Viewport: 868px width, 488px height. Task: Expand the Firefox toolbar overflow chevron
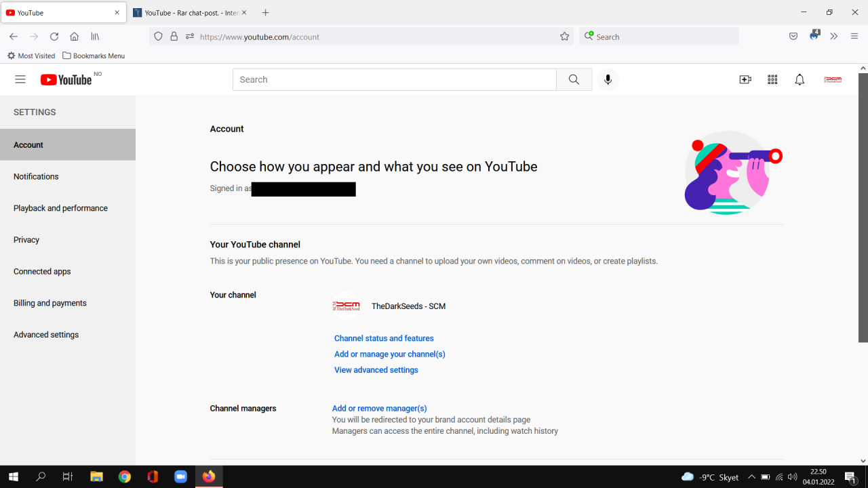click(834, 37)
